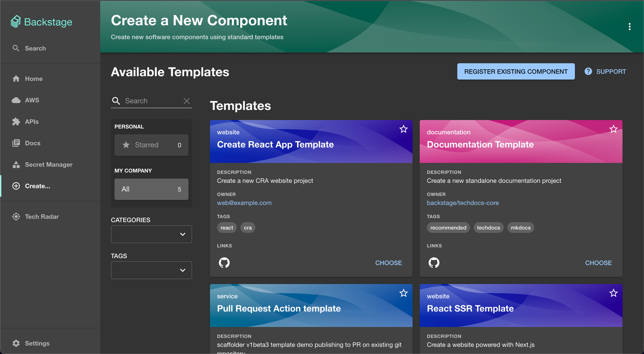Go to APIs in sidebar
The width and height of the screenshot is (644, 354).
(x=32, y=122)
